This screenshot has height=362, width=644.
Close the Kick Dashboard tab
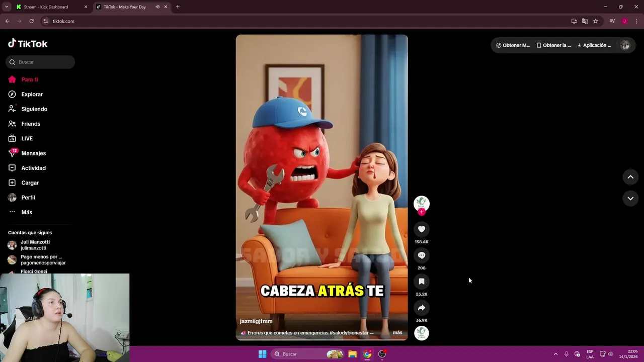[86, 7]
